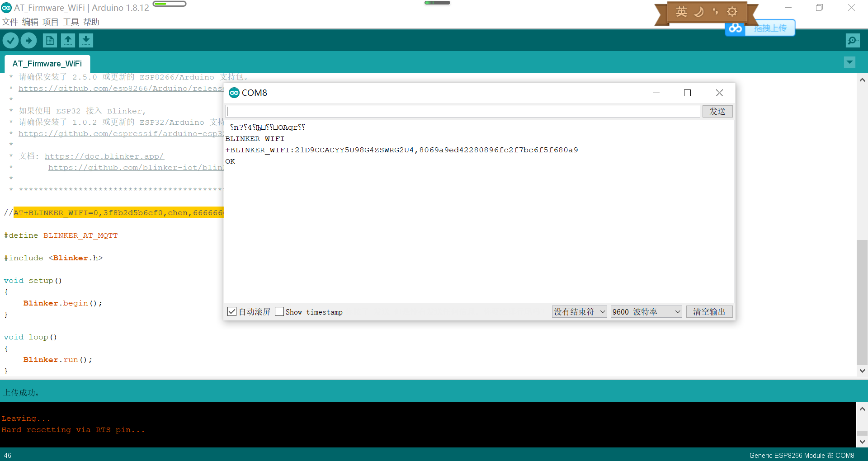Toggle autoscroll in serial monitor
The width and height of the screenshot is (868, 461).
(232, 311)
